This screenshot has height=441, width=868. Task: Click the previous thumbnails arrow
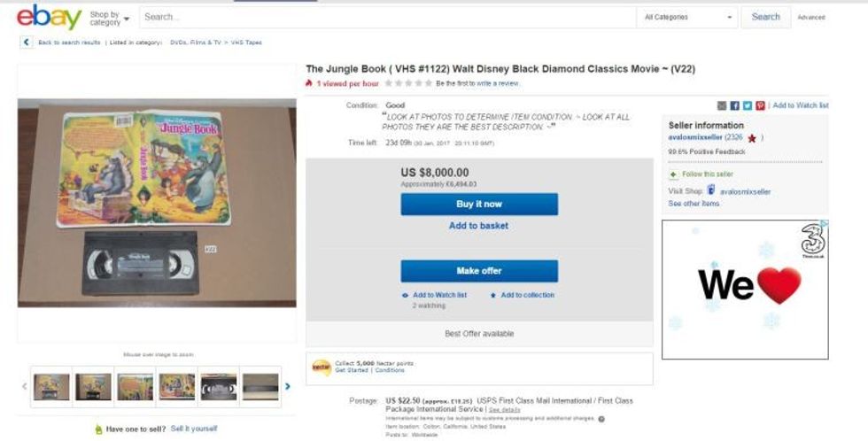tap(25, 386)
